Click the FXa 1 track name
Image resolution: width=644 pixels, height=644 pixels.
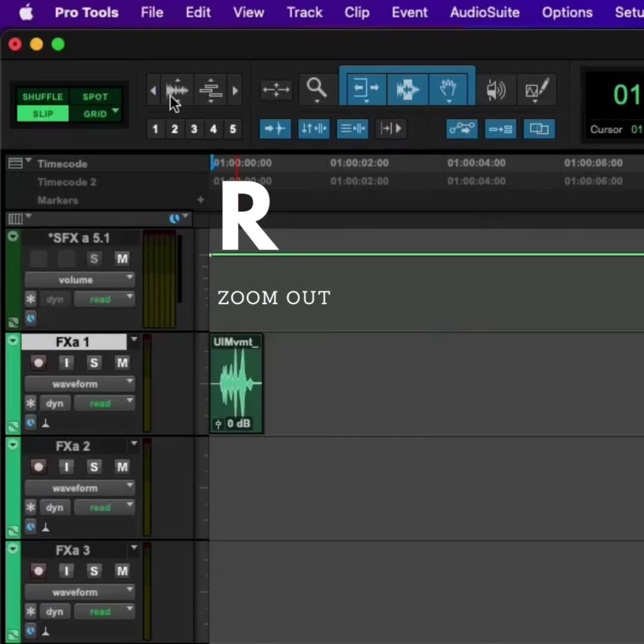(x=74, y=342)
